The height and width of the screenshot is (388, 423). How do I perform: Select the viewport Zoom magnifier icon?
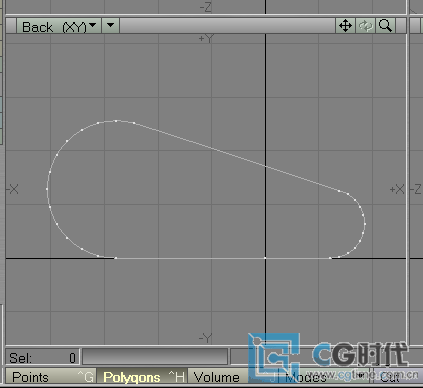[x=385, y=26]
